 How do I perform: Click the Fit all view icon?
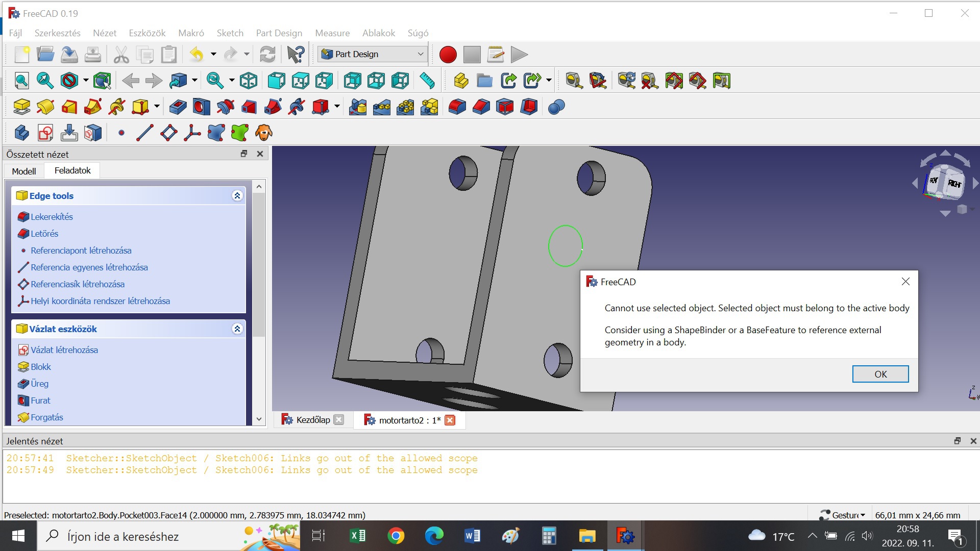(21, 81)
